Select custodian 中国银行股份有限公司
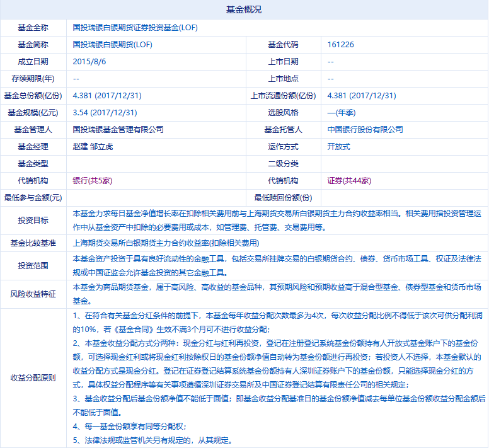Screen dimensions: 489x448 (x=365, y=130)
